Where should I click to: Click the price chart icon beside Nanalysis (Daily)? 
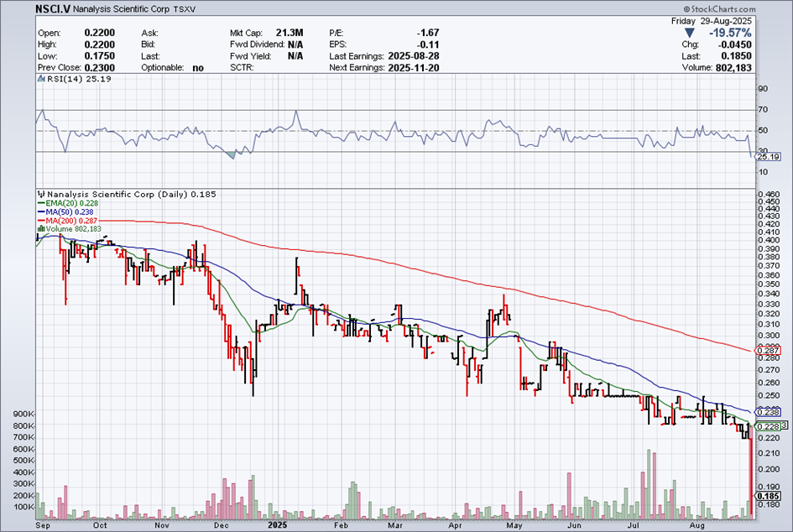[x=41, y=194]
